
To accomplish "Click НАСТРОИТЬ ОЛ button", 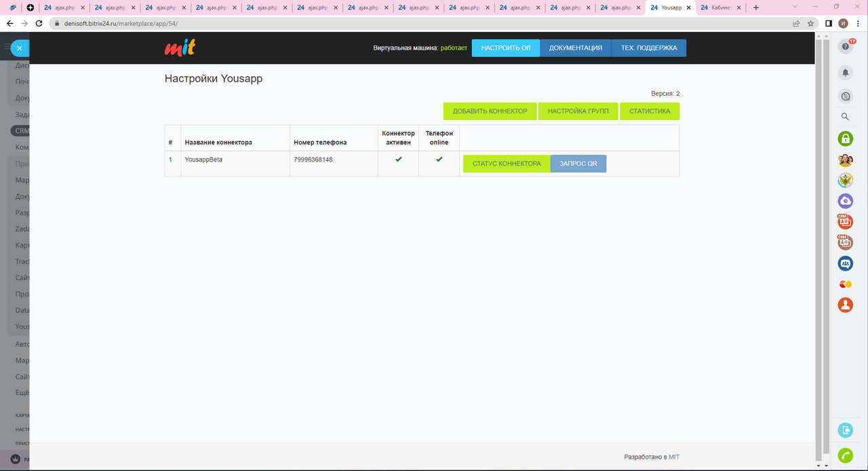I will coord(506,48).
